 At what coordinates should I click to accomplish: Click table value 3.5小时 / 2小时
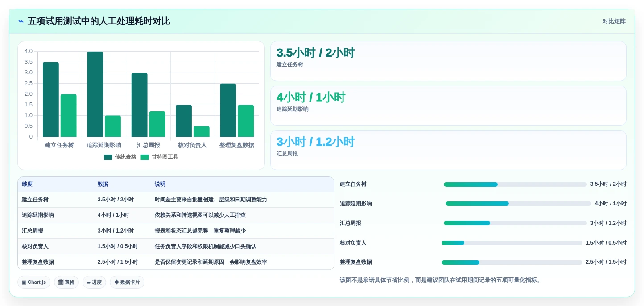pos(116,200)
